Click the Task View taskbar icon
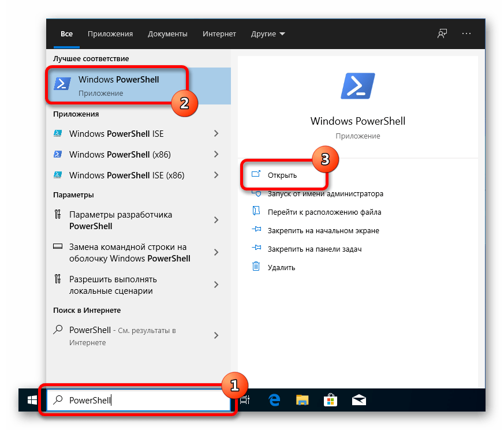 tap(245, 399)
